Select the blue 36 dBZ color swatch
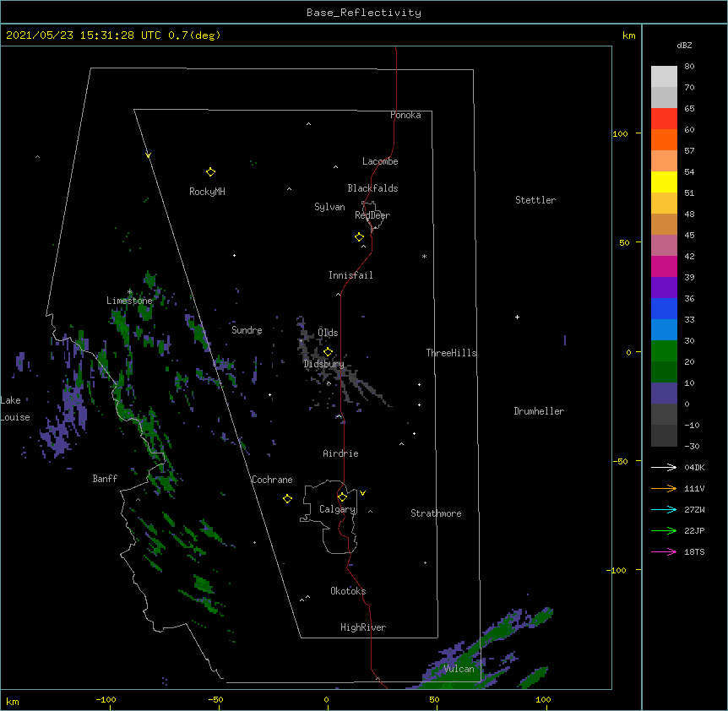This screenshot has height=711, width=728. tap(664, 308)
